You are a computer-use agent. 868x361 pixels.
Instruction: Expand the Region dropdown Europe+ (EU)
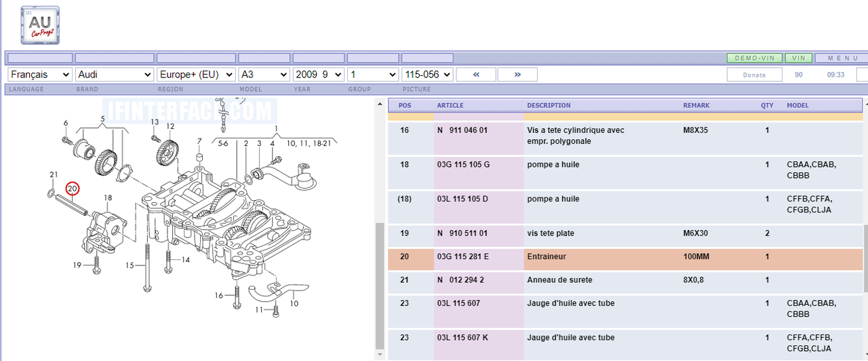tap(196, 75)
